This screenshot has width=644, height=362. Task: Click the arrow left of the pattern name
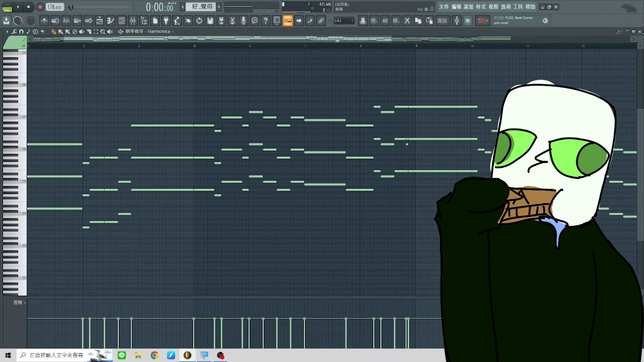(x=183, y=7)
